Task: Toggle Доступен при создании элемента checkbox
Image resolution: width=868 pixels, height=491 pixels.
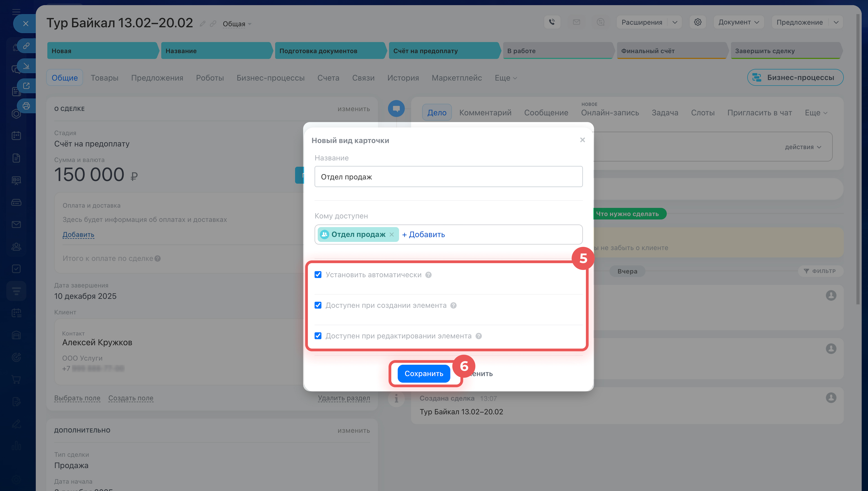Action: point(318,305)
